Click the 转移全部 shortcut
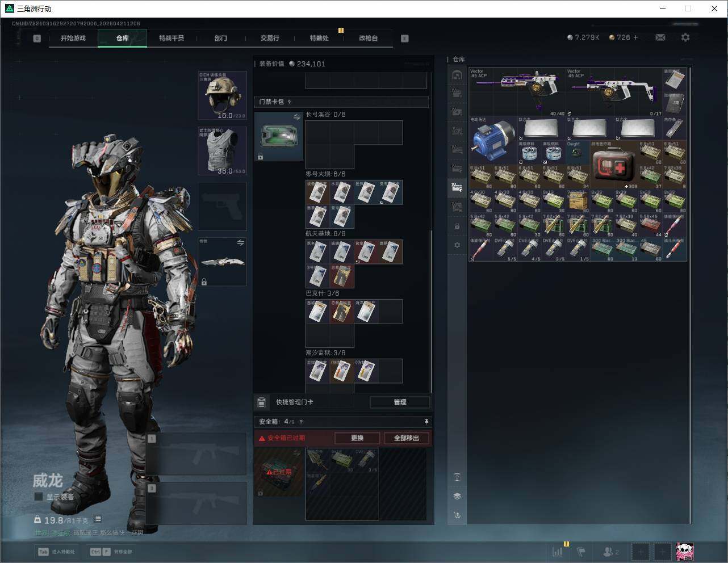728x563 pixels. 111,552
